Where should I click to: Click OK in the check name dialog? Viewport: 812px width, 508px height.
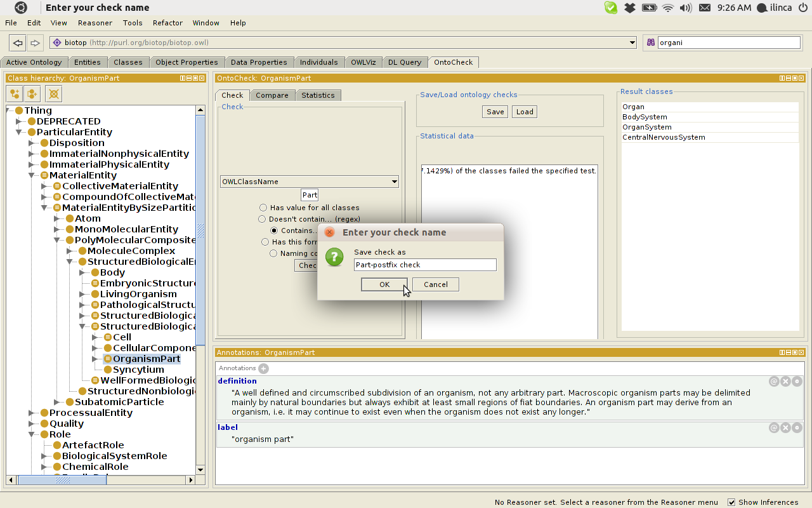[384, 284]
